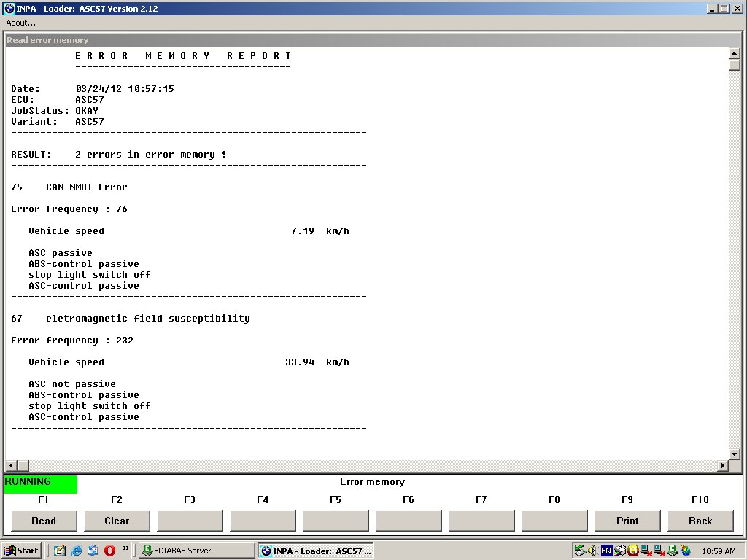This screenshot has height=560, width=747.
Task: Click the first quick launch icon beside Start
Action: coord(60,551)
